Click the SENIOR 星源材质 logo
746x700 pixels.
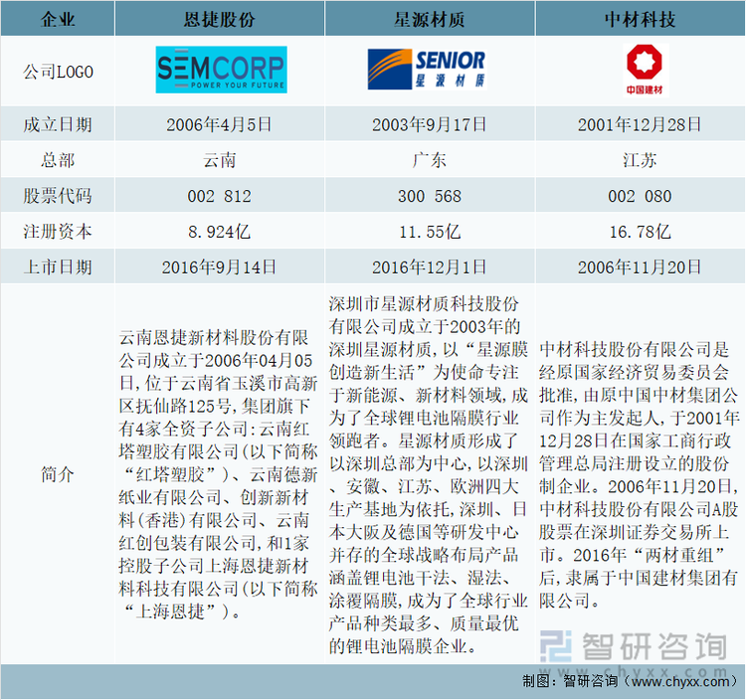click(426, 69)
